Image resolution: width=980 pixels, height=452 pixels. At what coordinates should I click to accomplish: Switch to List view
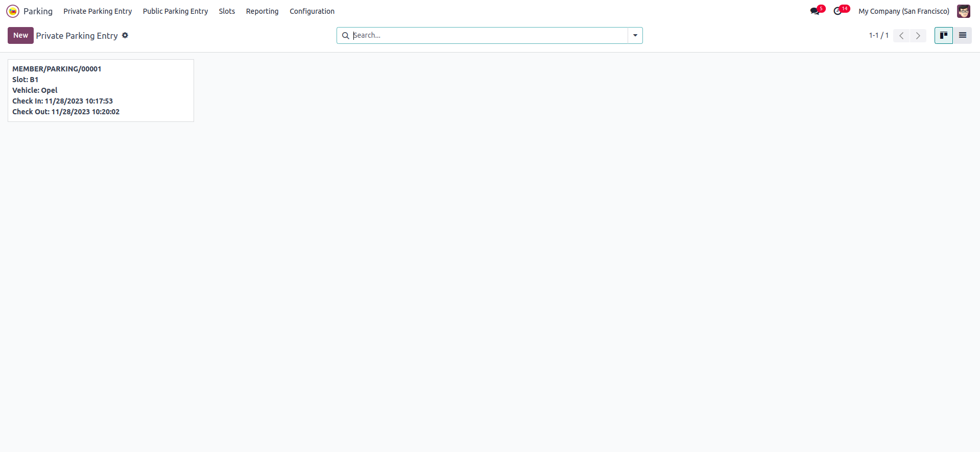963,35
